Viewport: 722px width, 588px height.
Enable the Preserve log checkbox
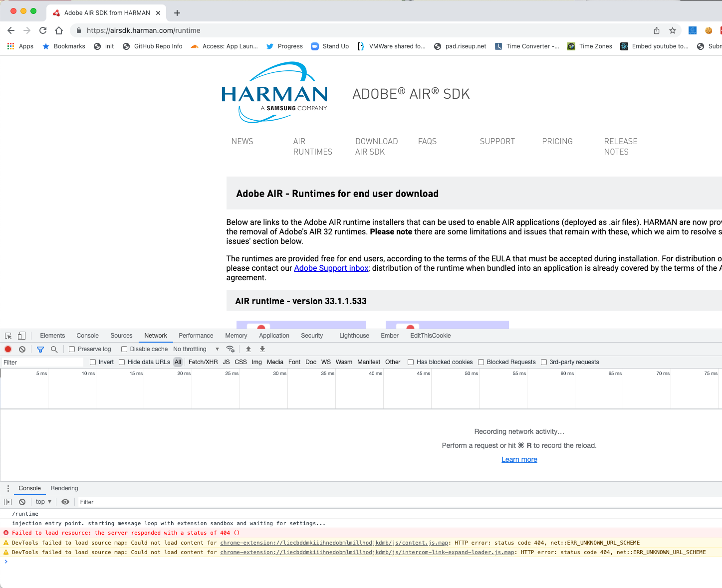[x=72, y=349]
